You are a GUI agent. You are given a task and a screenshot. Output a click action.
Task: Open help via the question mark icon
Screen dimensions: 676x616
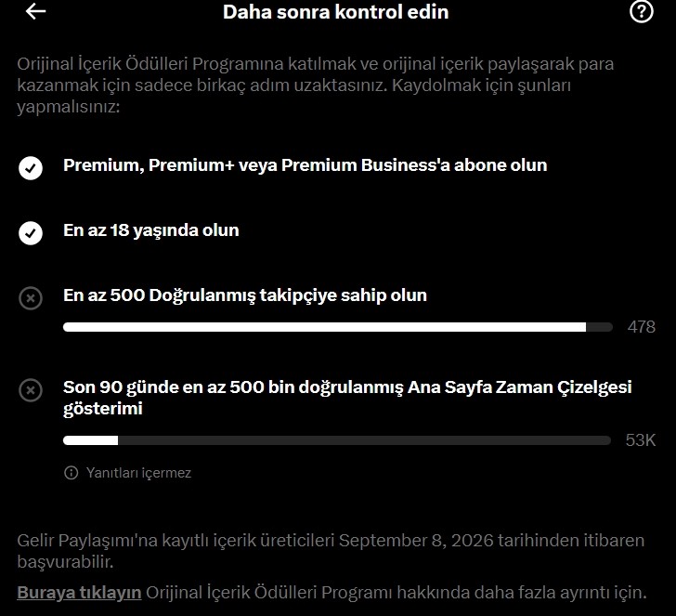pos(641,12)
